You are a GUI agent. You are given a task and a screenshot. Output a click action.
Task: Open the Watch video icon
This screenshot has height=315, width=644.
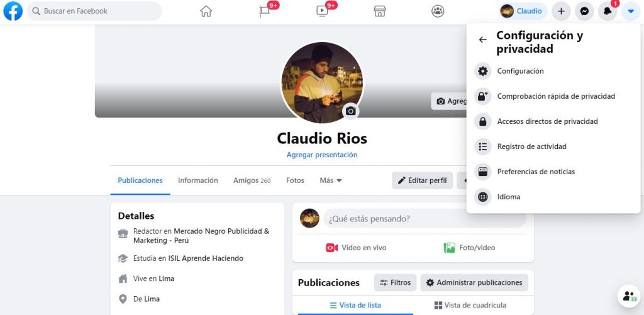point(322,11)
